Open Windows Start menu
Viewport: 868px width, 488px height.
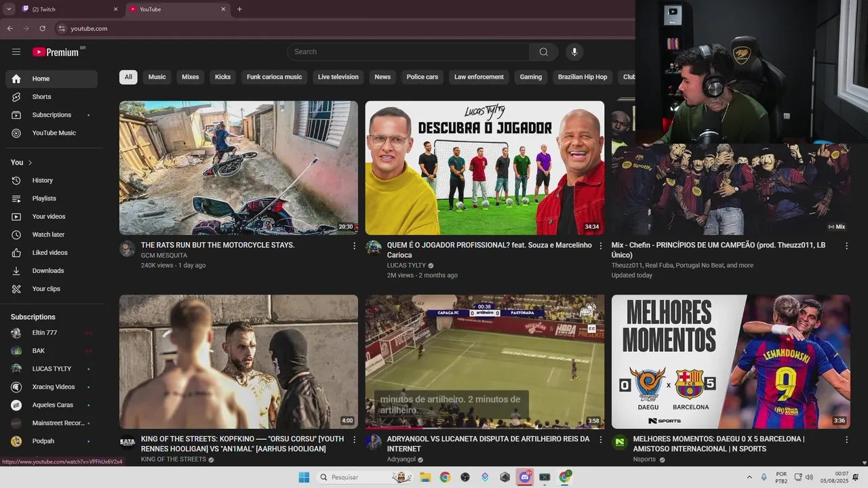(304, 477)
